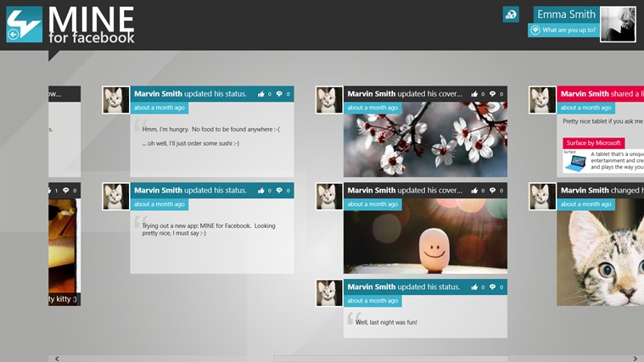The width and height of the screenshot is (644, 362).
Task: Click 'about a month ago' on 'last night' status
Action: (372, 300)
